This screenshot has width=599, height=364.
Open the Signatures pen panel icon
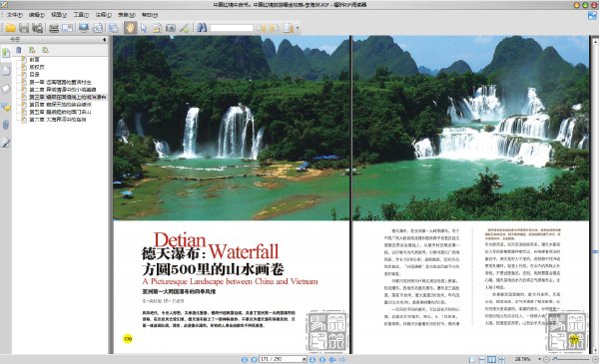pyautogui.click(x=6, y=143)
